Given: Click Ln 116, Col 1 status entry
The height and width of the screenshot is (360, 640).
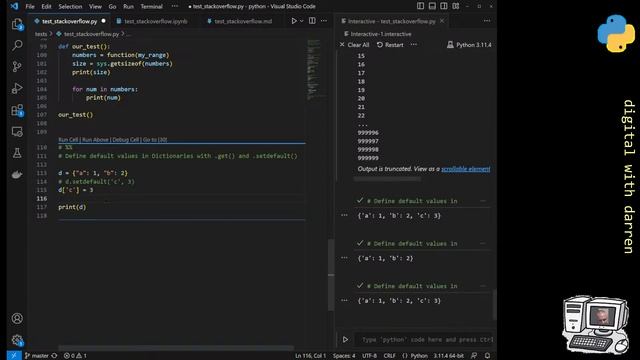Looking at the screenshot, I should [x=310, y=356].
